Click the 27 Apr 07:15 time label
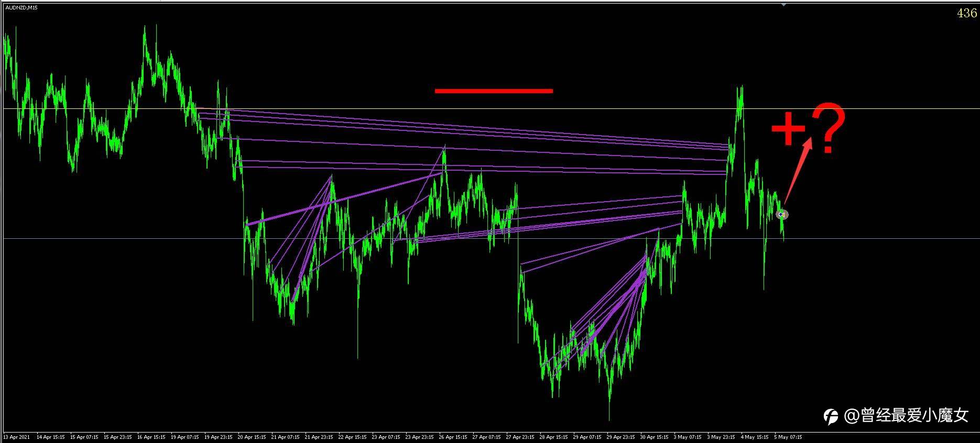 [486, 437]
